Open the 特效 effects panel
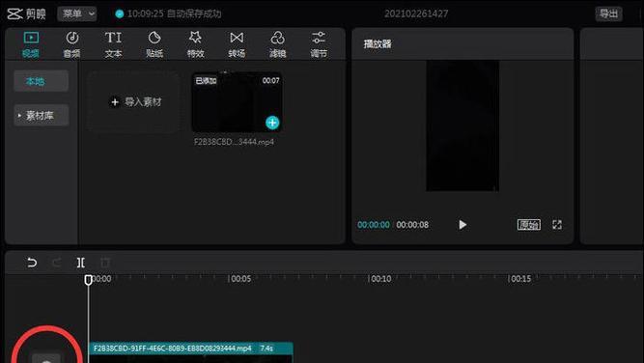 coord(195,44)
